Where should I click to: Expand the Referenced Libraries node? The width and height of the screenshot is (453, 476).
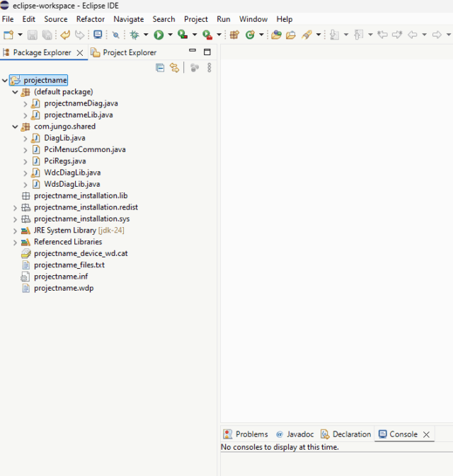click(x=15, y=242)
